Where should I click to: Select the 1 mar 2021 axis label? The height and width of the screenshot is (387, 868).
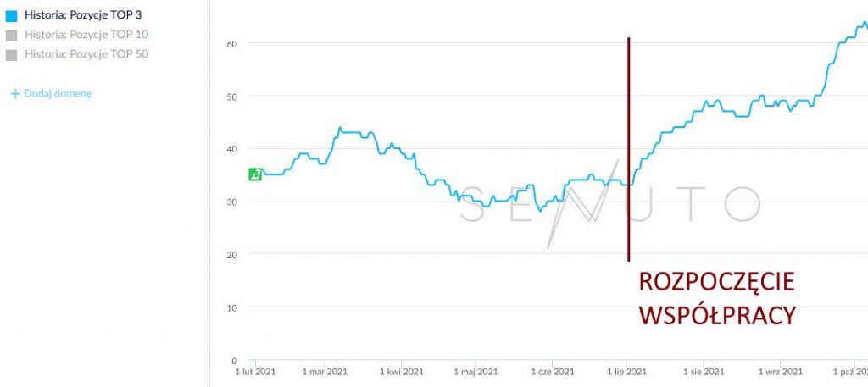[x=325, y=372]
